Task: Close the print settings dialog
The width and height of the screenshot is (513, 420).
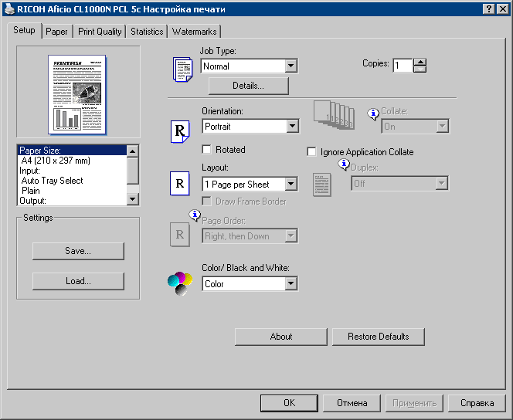Action: [502, 8]
